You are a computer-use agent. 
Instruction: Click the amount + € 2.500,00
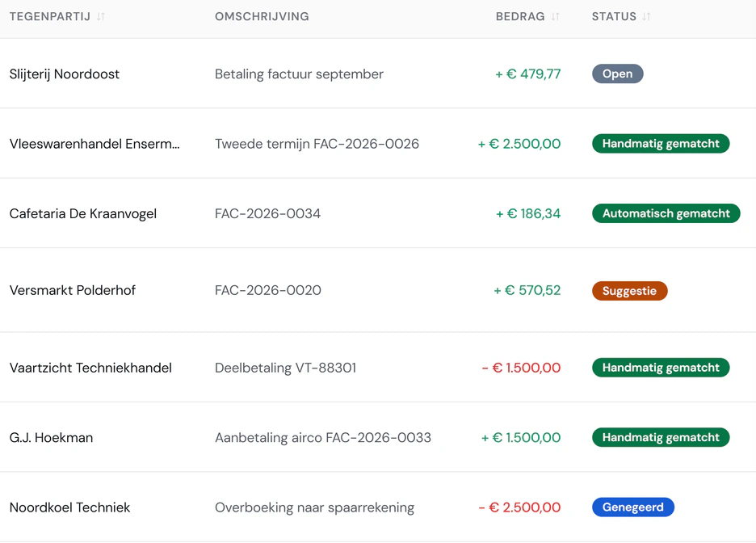click(x=519, y=144)
